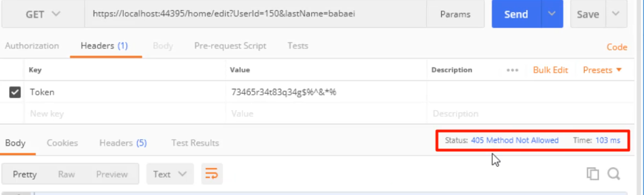This screenshot has width=644, height=195.
Task: Select the Raw response view
Action: tap(66, 174)
